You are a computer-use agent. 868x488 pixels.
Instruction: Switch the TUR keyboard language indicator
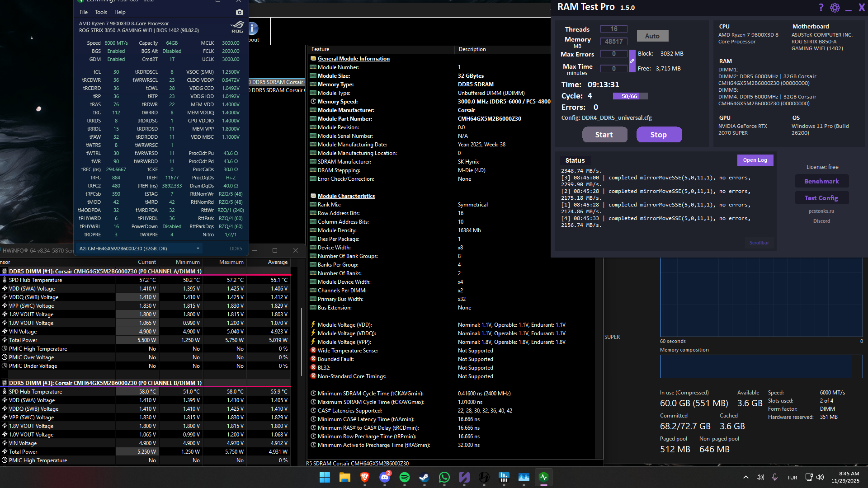(x=792, y=478)
